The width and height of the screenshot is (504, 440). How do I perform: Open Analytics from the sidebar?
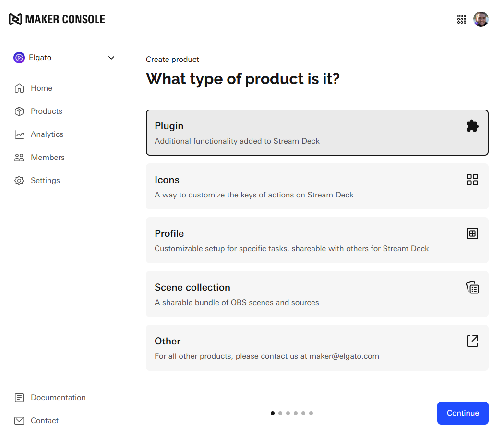coord(47,134)
